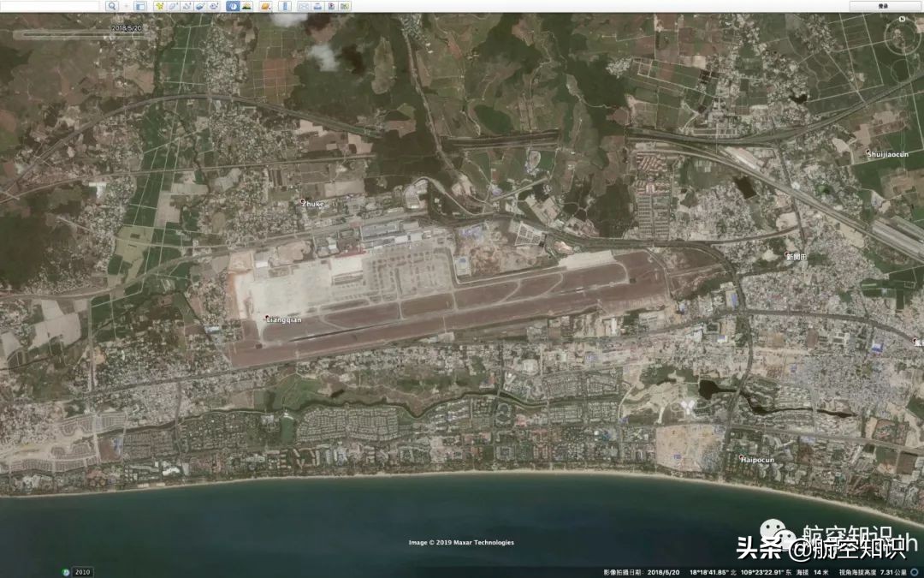Open the ruler measurement tool
This screenshot has width=924, height=578.
coord(285,6)
